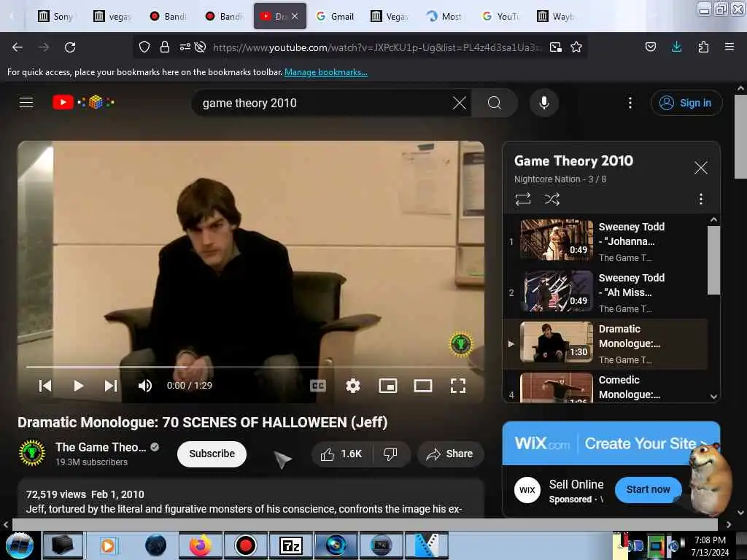The image size is (747, 560).
Task: Start voice search with the microphone
Action: [544, 103]
